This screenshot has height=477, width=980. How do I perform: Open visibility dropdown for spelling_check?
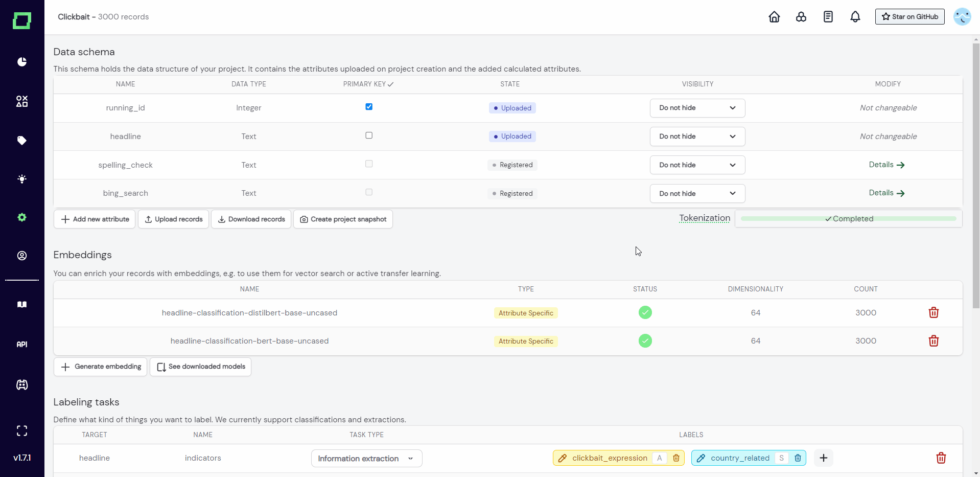[697, 165]
